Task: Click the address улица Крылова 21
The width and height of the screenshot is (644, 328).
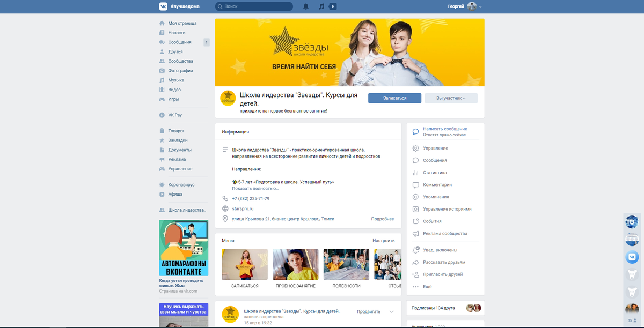Action: click(283, 219)
